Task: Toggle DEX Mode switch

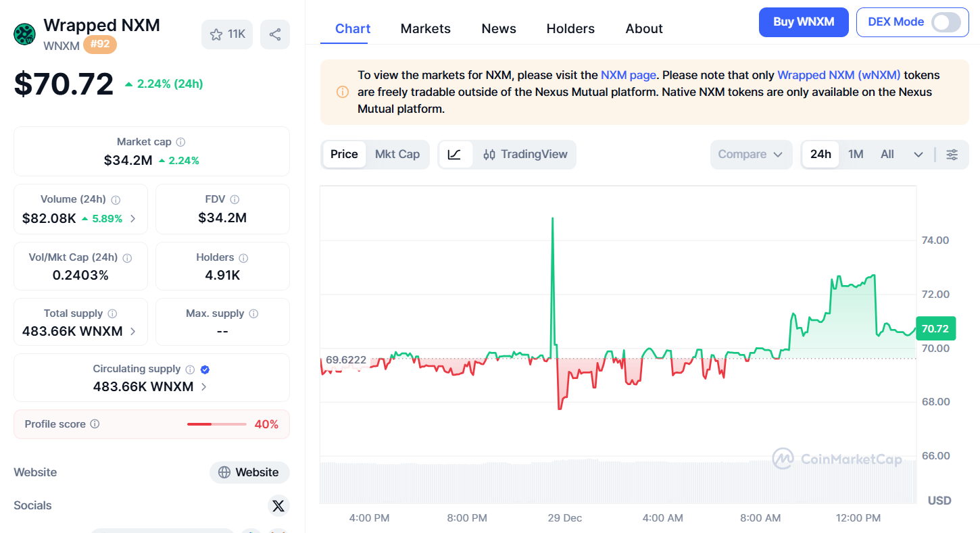Action: tap(946, 22)
